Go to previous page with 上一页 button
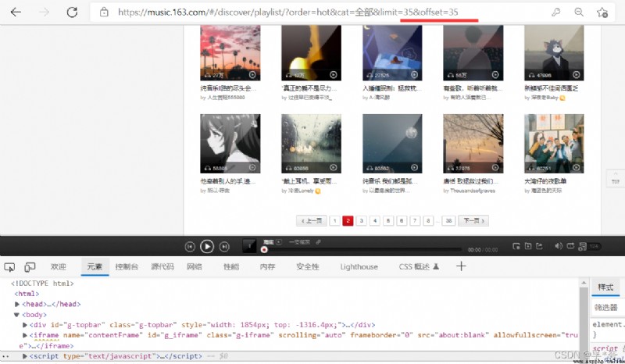 point(312,220)
